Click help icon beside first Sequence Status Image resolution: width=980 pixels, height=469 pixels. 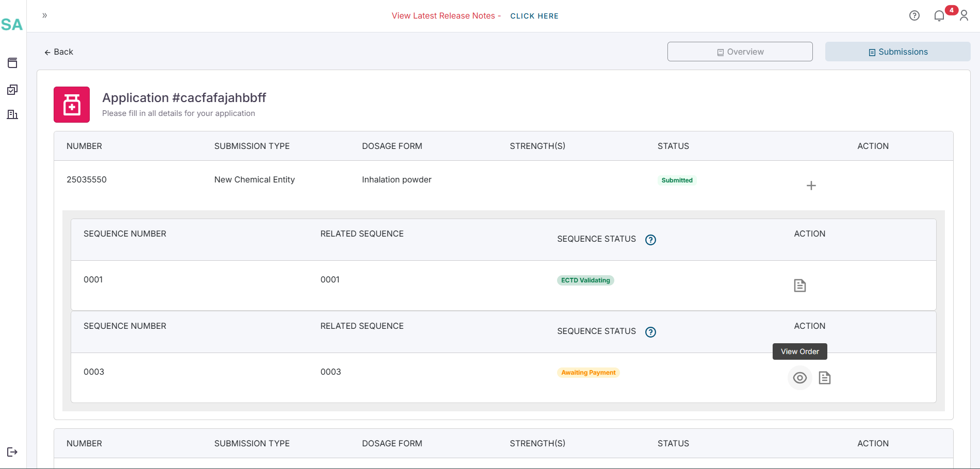(650, 240)
